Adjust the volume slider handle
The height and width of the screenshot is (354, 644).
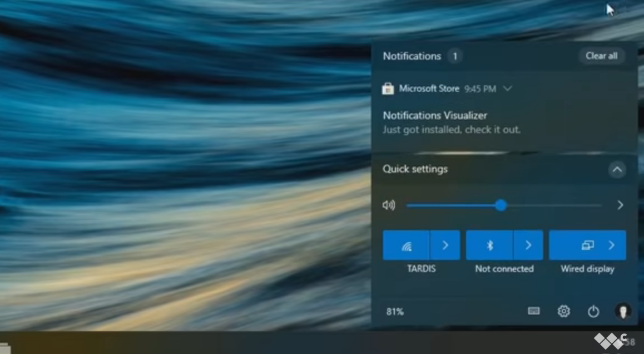[501, 205]
